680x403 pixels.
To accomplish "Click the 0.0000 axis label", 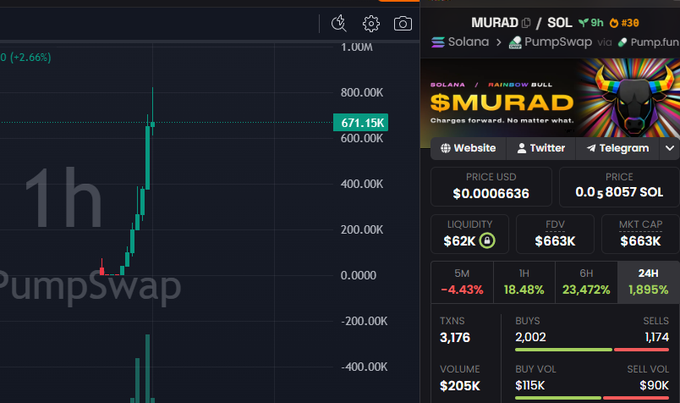I will (358, 275).
